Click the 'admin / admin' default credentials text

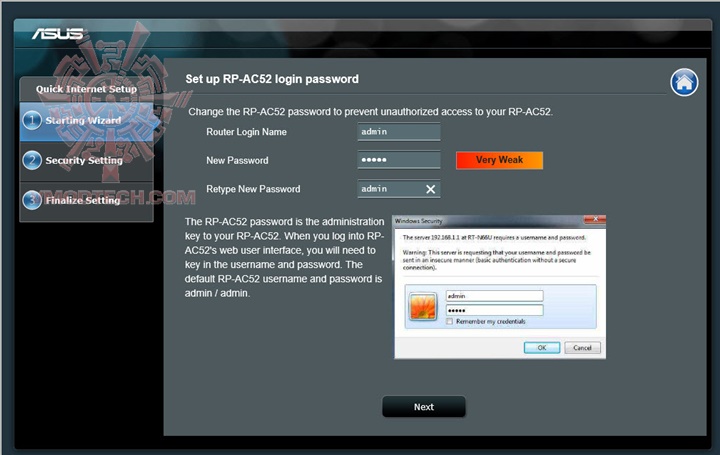(x=217, y=293)
